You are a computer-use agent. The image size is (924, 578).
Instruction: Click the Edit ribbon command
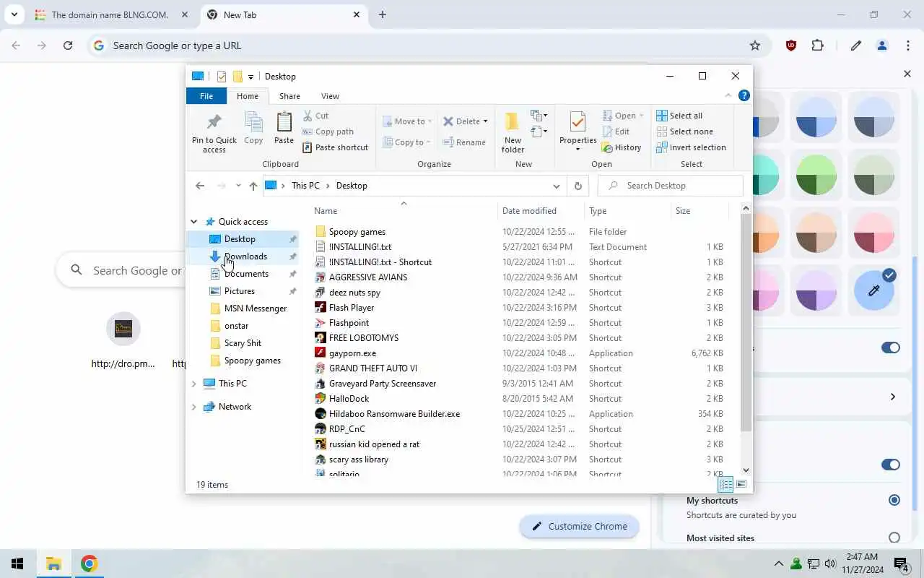pyautogui.click(x=616, y=131)
